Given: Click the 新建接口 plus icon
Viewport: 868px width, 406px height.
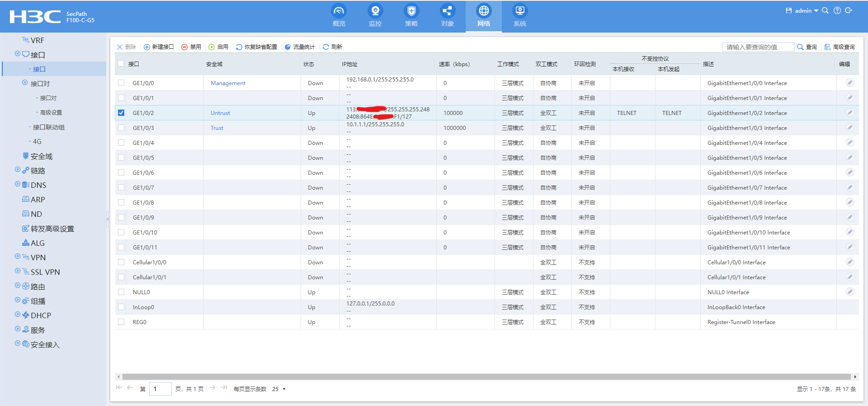Looking at the screenshot, I should tap(147, 47).
